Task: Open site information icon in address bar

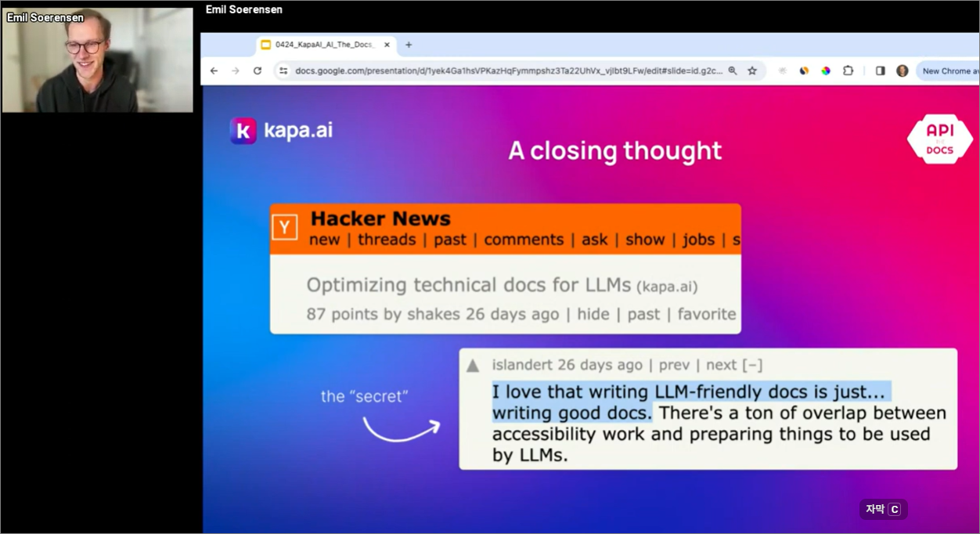Action: pyautogui.click(x=283, y=70)
